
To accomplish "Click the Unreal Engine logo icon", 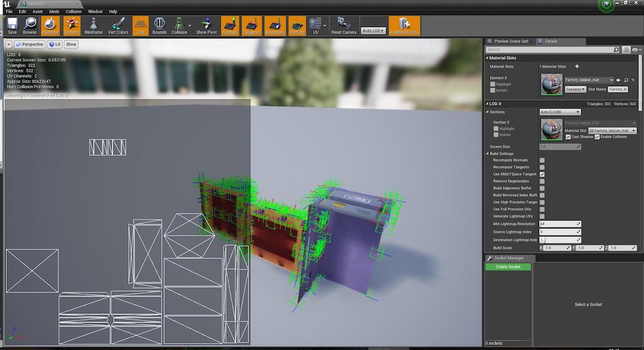I will pyautogui.click(x=7, y=4).
